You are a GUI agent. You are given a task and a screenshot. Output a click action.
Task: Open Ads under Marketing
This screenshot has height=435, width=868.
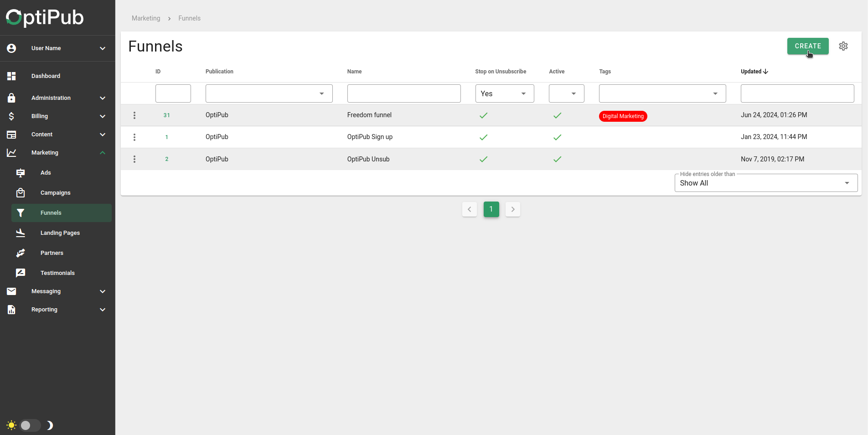[46, 173]
